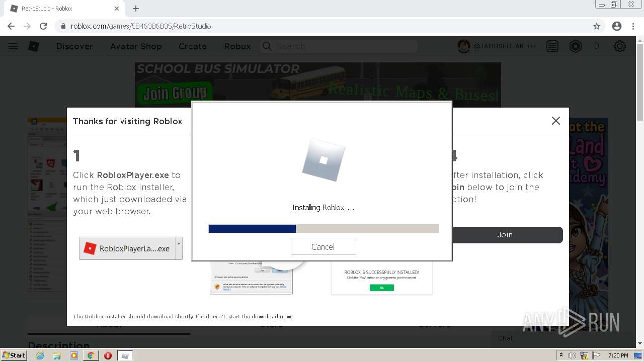Launch Internet Explorer from the taskbar
This screenshot has height=362, width=644.
coord(40,355)
